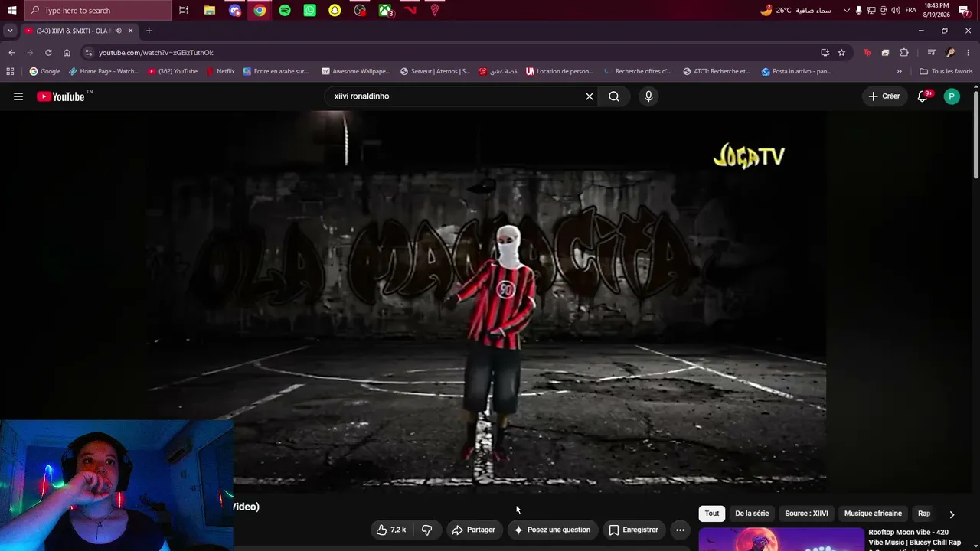Open the (362) YouTube bookmark
980x551 pixels.
point(173,71)
